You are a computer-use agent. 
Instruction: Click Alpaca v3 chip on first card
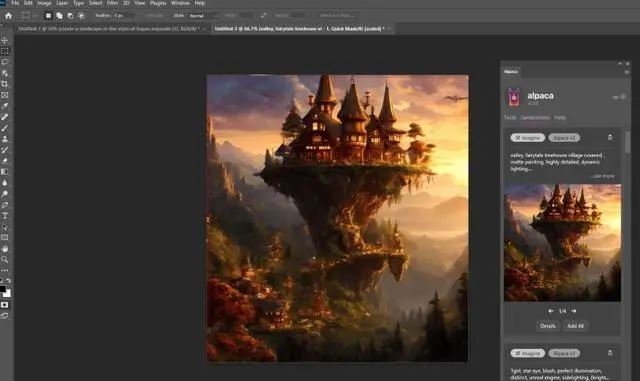tap(564, 138)
